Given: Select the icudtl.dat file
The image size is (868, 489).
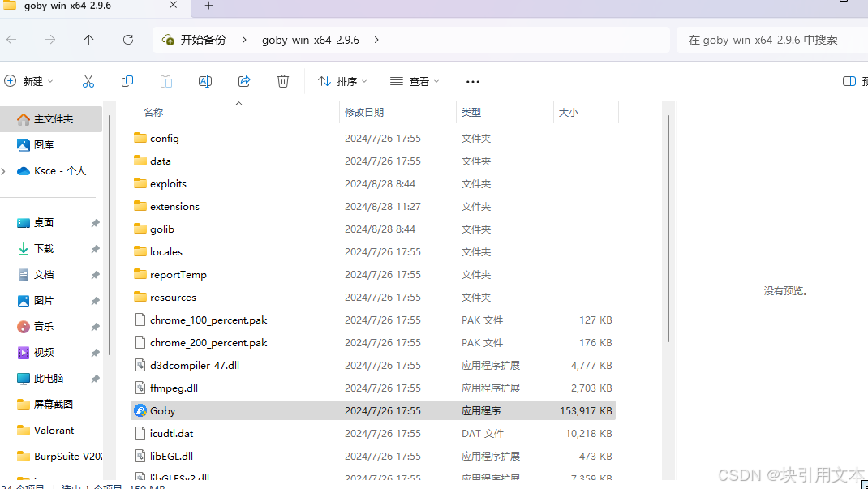Looking at the screenshot, I should [373, 433].
